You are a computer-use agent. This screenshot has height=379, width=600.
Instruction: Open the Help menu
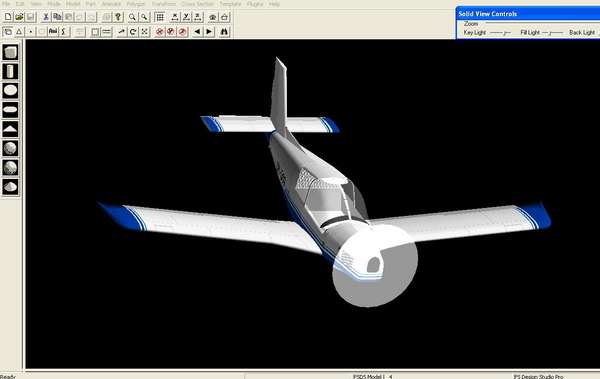click(x=274, y=4)
